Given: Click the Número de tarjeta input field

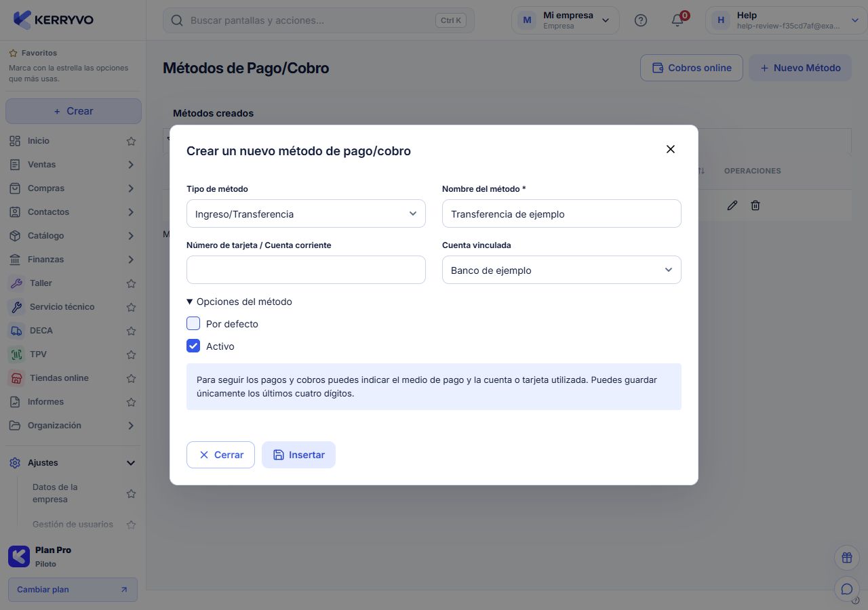Looking at the screenshot, I should pyautogui.click(x=306, y=270).
